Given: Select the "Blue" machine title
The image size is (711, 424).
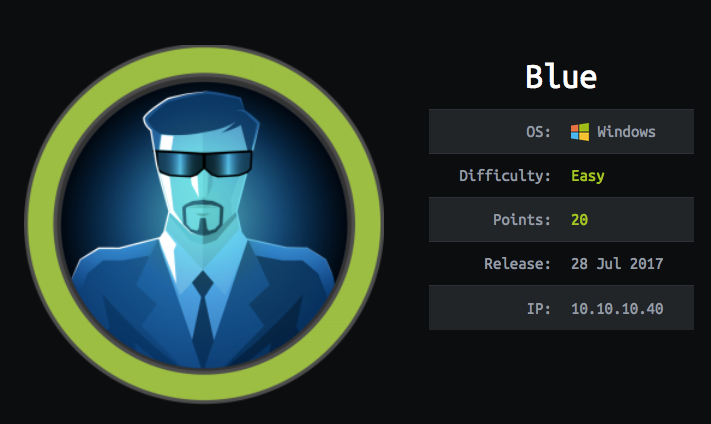Looking at the screenshot, I should tap(561, 77).
